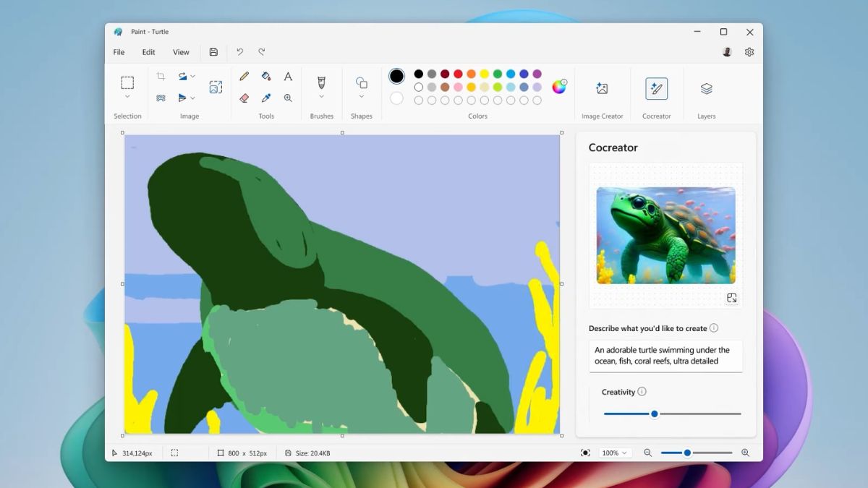Viewport: 868px width, 488px height.
Task: Open the View menu
Action: 181,52
